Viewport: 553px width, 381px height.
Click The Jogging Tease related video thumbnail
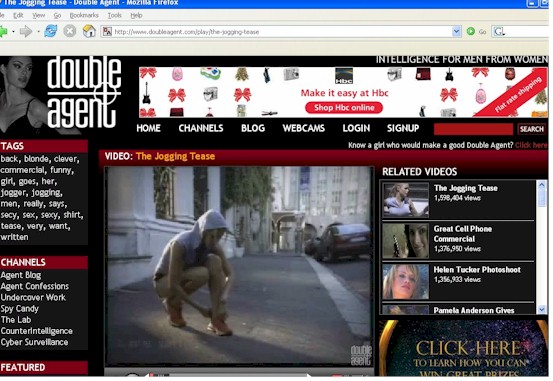(406, 200)
